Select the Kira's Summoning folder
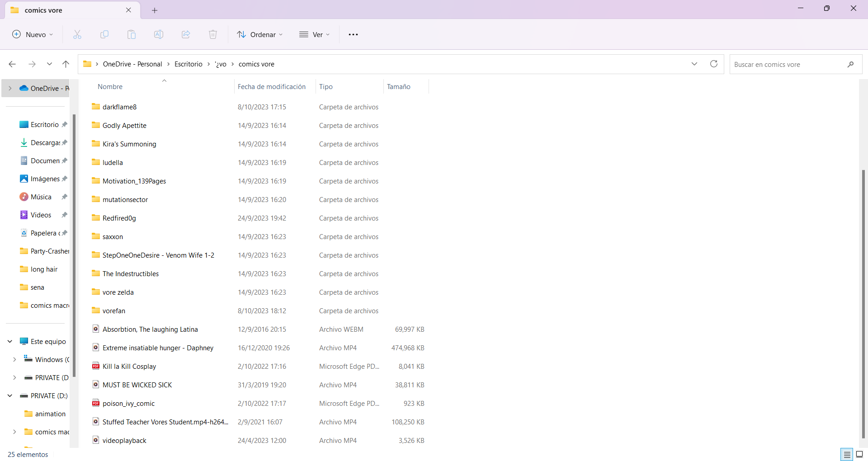Image resolution: width=868 pixels, height=461 pixels. coord(129,144)
